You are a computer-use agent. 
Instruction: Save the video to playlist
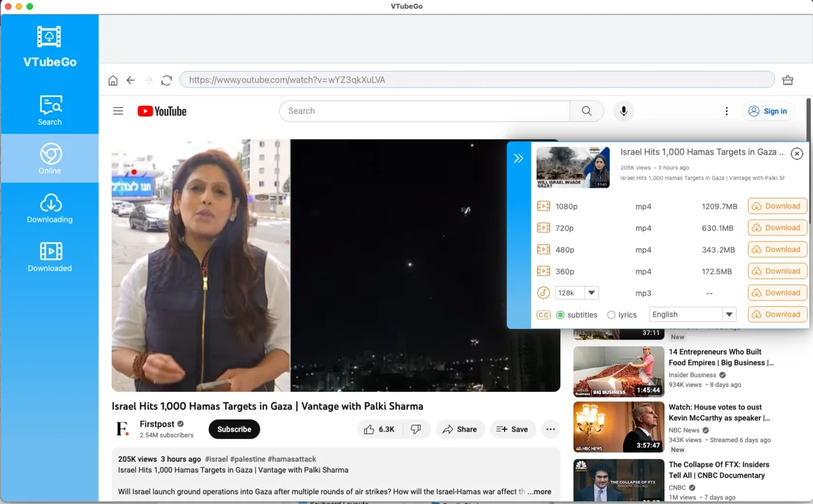[x=512, y=429]
